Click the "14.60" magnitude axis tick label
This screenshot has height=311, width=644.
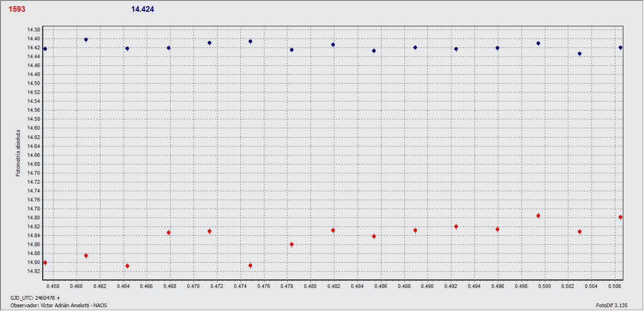coord(33,128)
